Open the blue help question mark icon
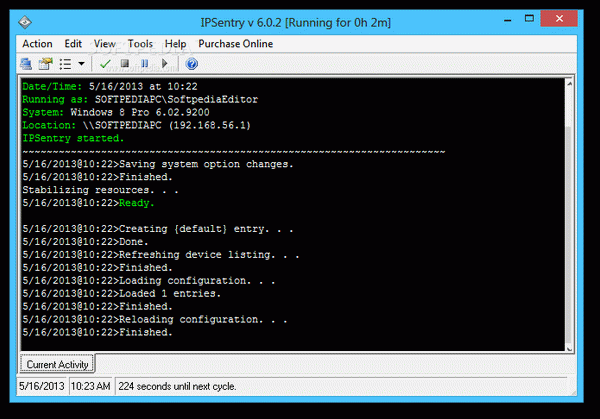 pyautogui.click(x=192, y=64)
